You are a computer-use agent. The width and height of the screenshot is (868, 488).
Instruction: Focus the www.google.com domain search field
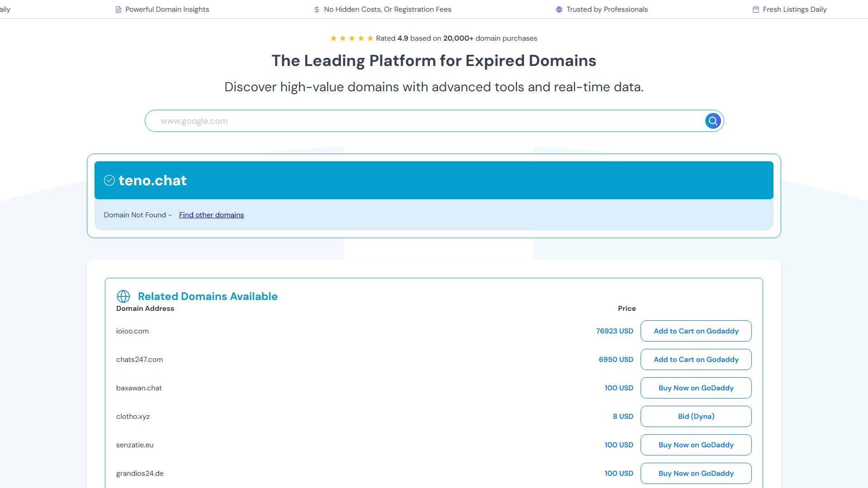tap(425, 121)
